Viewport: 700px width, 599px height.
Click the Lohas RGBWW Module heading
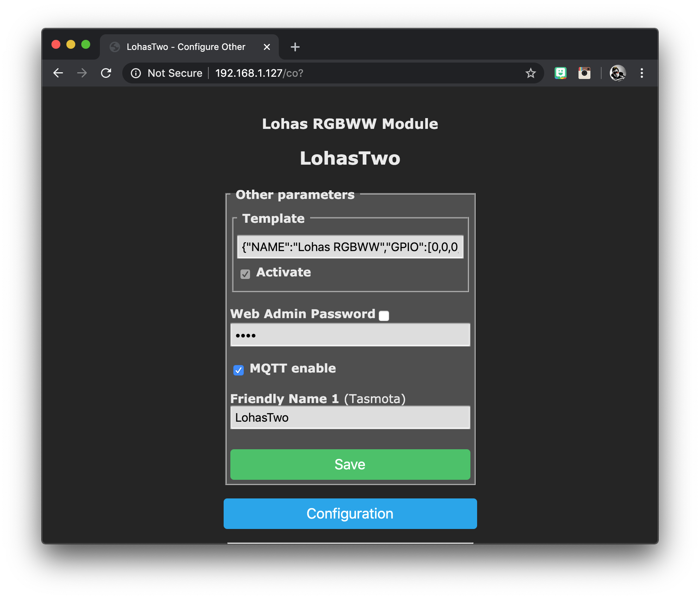(x=350, y=124)
